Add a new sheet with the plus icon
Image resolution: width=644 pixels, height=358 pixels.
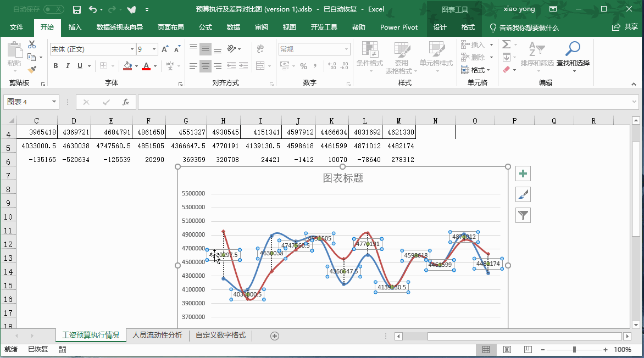point(275,336)
